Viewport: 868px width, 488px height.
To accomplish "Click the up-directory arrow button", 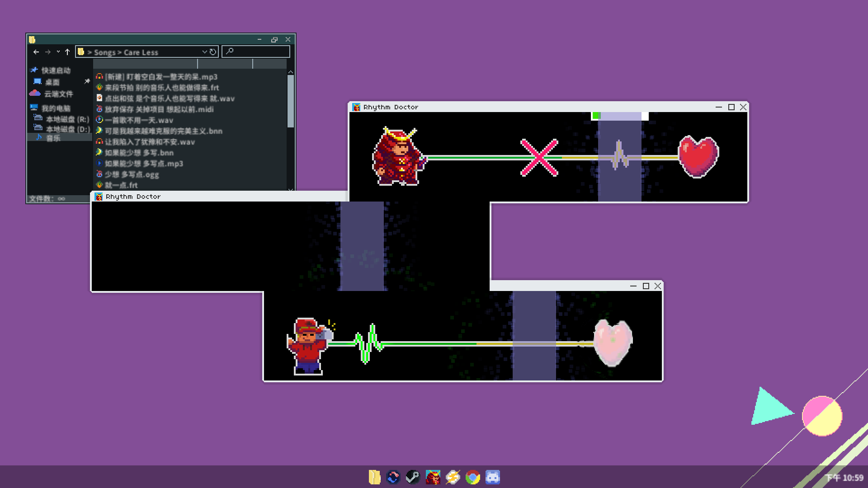I will coord(67,52).
